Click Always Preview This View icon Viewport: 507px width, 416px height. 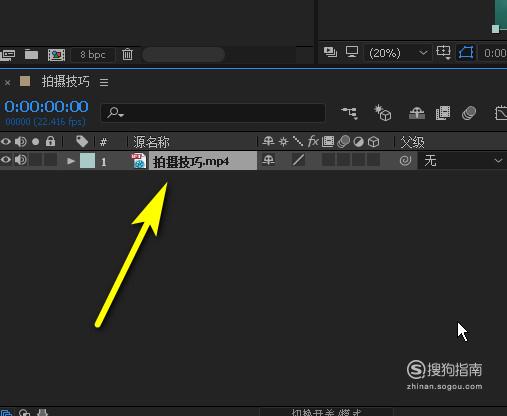pos(330,52)
